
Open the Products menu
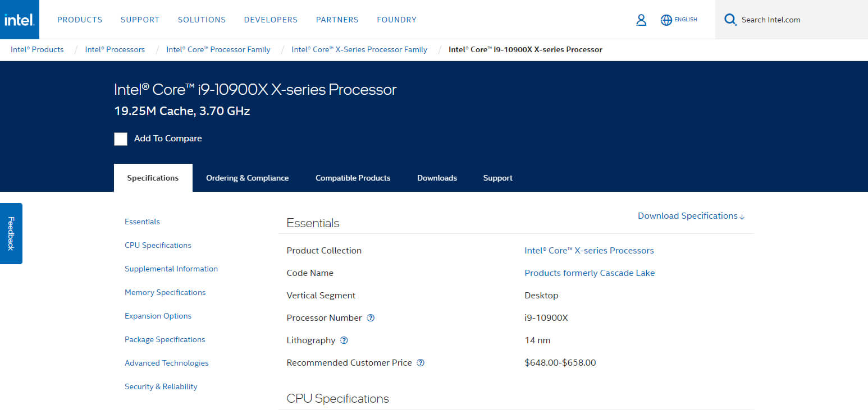pos(80,20)
